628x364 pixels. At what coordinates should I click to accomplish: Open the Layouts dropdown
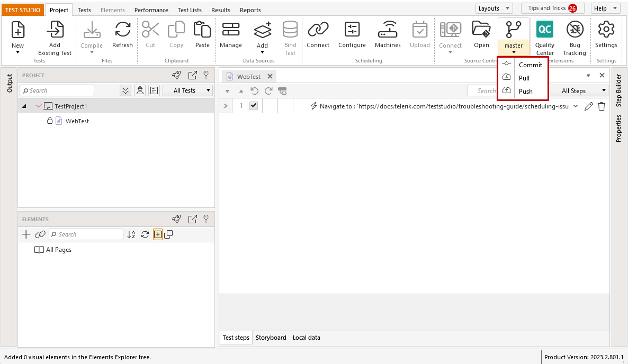click(494, 8)
